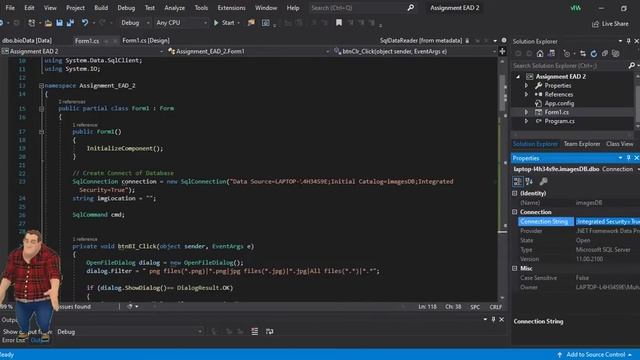Click Pending Changes Filter clock icon
The image size is (640, 360).
[x=567, y=53]
